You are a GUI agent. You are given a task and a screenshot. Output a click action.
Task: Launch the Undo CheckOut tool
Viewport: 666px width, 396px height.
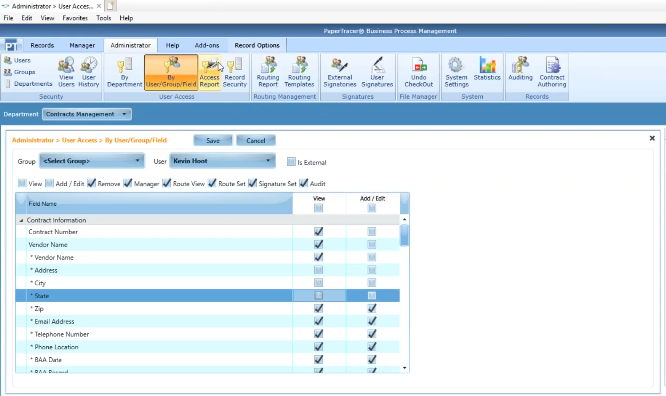click(418, 72)
